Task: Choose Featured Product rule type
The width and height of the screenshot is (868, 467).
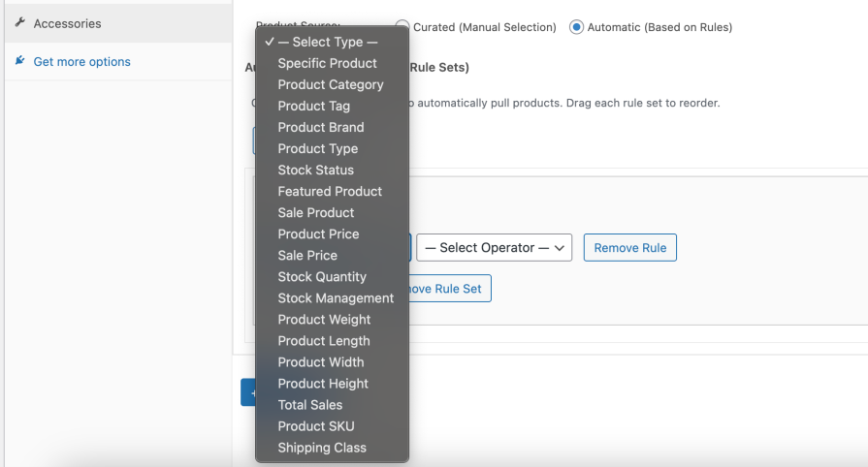Action: 330,191
